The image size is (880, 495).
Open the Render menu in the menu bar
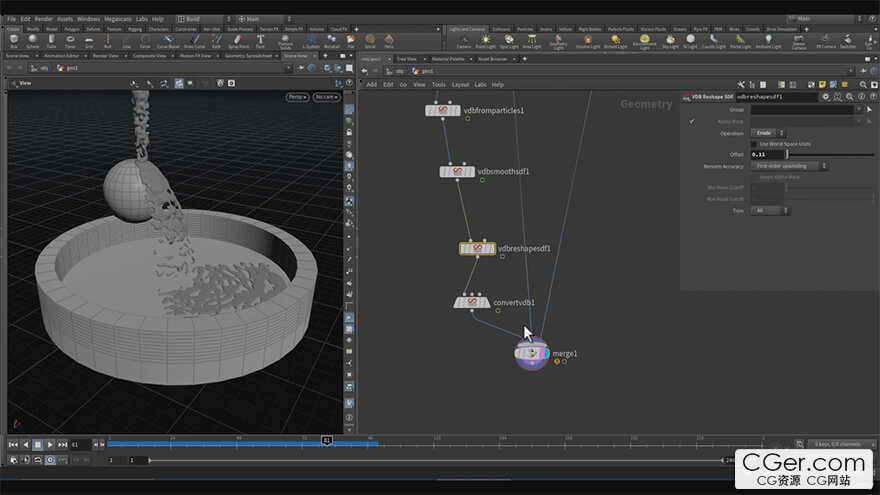pos(46,19)
